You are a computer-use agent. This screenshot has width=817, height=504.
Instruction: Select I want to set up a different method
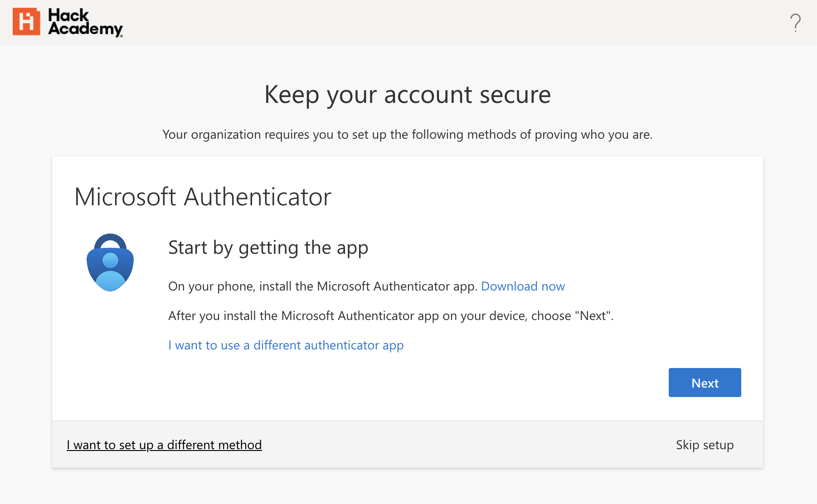coord(164,445)
